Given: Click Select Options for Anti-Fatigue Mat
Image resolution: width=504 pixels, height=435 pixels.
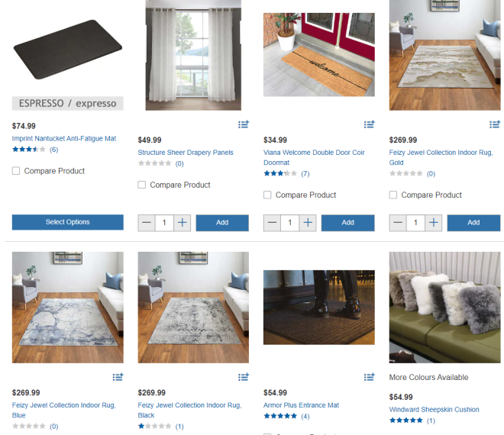Looking at the screenshot, I should tap(67, 222).
